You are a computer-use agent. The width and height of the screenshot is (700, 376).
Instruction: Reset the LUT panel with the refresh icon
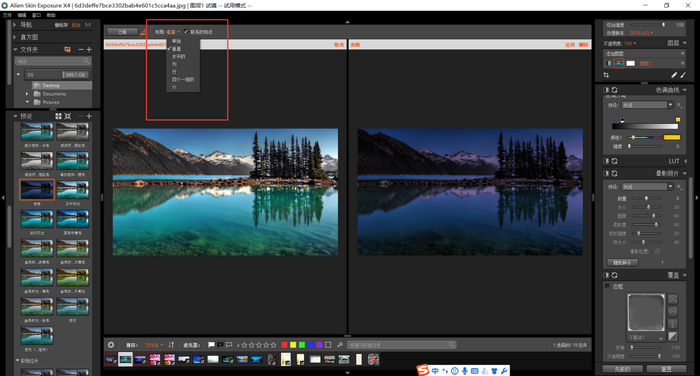pos(615,161)
